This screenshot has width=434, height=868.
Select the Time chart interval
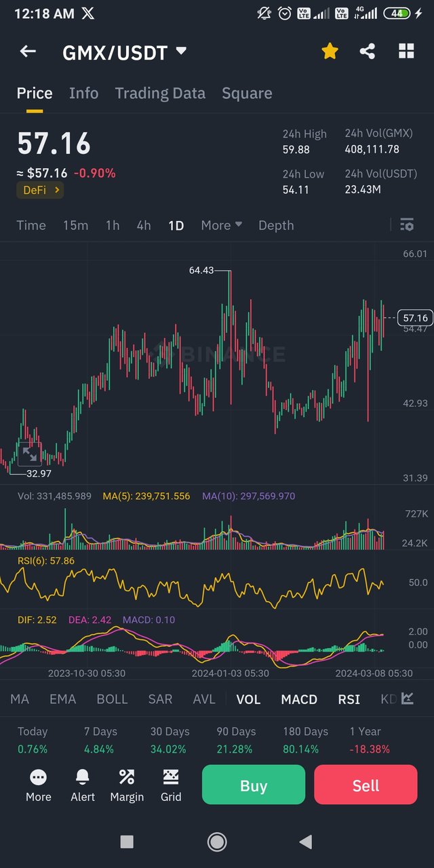(31, 225)
